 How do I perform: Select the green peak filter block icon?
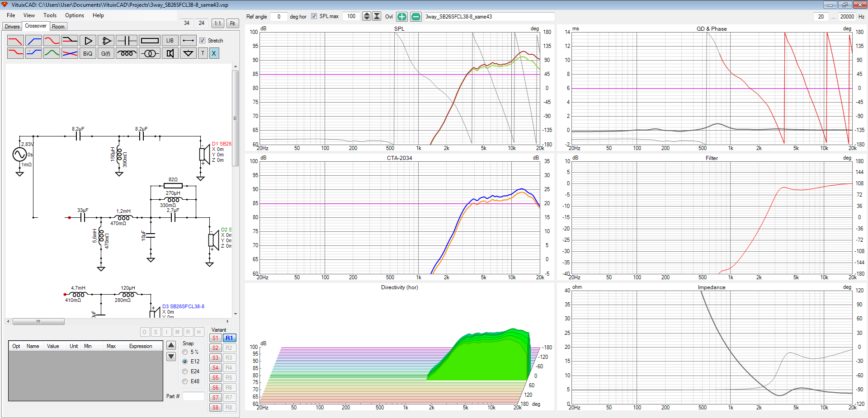pyautogui.click(x=52, y=53)
